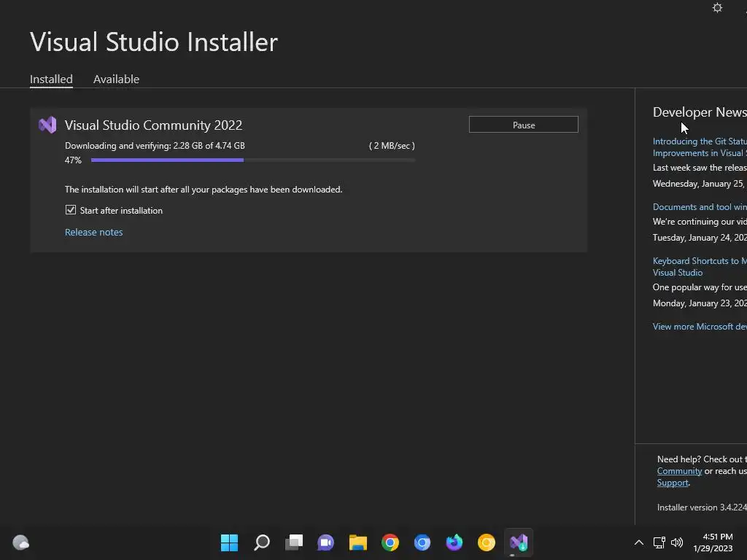747x560 pixels.
Task: Click the Visual Studio Community 2022 title
Action: pyautogui.click(x=153, y=125)
